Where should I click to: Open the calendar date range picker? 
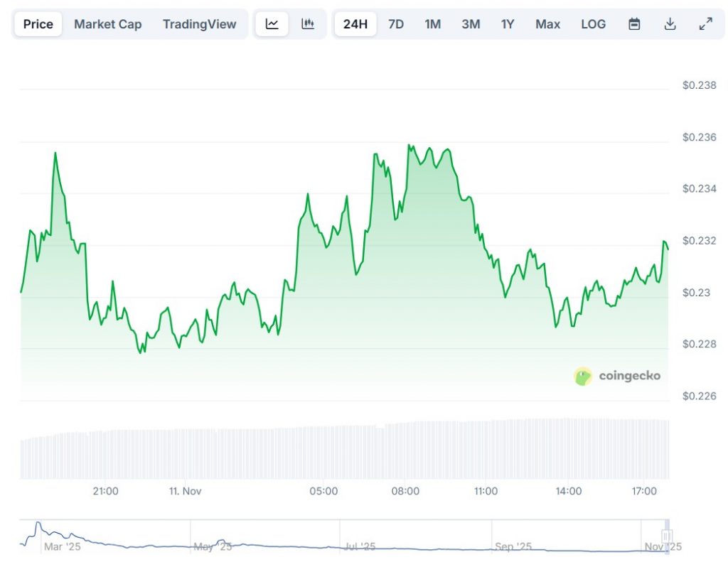click(634, 24)
